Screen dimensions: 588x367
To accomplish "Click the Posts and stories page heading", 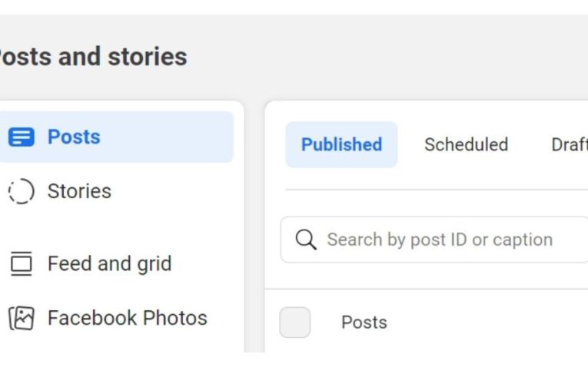I will (91, 57).
